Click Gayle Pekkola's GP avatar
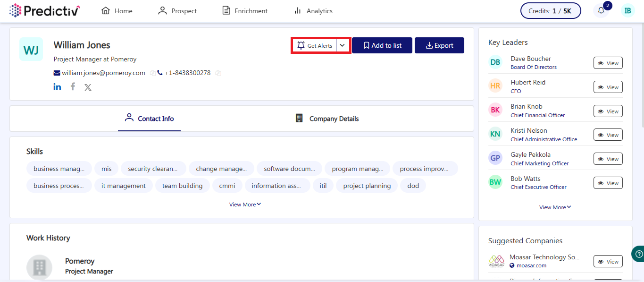 pyautogui.click(x=495, y=158)
